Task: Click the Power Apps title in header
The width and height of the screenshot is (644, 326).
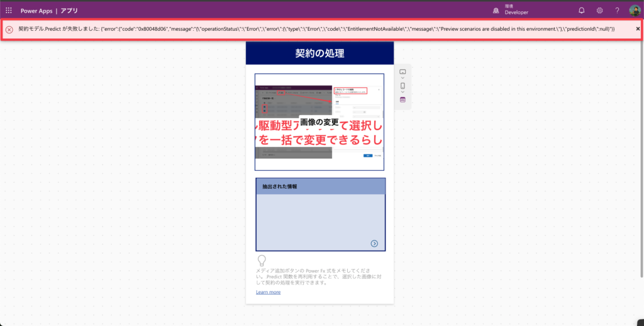Action: 36,11
